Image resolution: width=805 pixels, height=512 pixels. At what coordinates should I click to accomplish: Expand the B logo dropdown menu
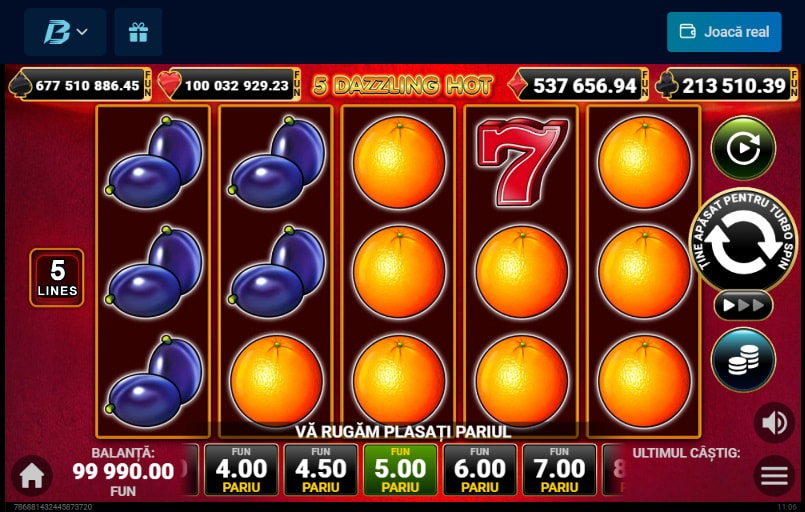coord(65,32)
